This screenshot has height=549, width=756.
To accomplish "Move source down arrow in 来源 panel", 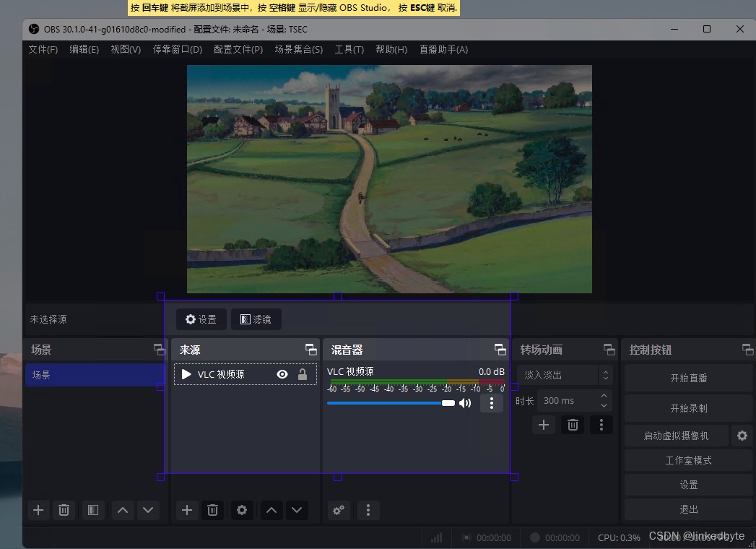I will [x=297, y=510].
